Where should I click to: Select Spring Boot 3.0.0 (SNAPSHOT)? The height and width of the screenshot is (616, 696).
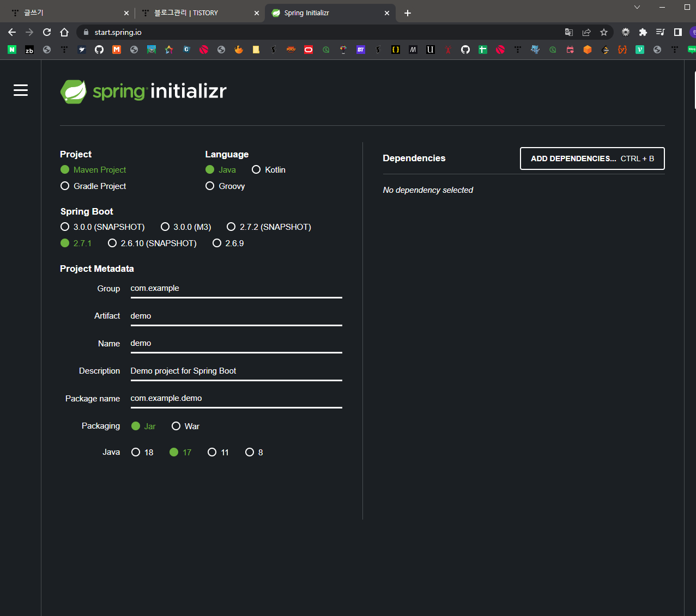[65, 227]
